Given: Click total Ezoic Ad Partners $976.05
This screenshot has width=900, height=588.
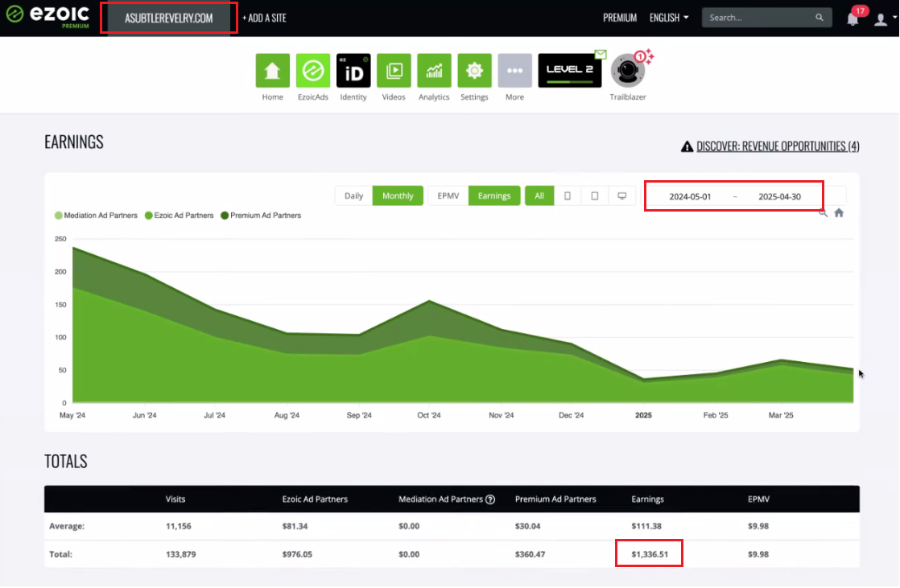Looking at the screenshot, I should (297, 554).
